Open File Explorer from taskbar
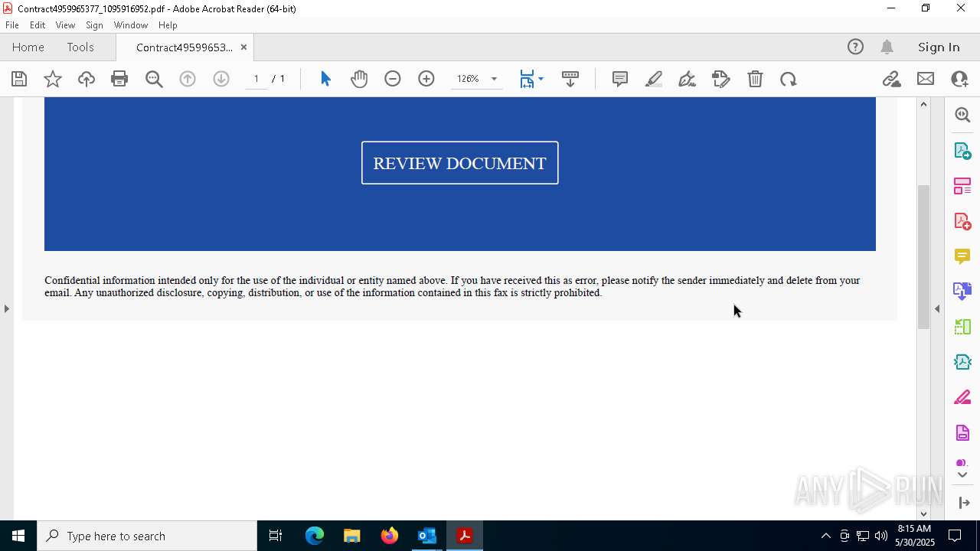The width and height of the screenshot is (980, 551). pos(352,536)
